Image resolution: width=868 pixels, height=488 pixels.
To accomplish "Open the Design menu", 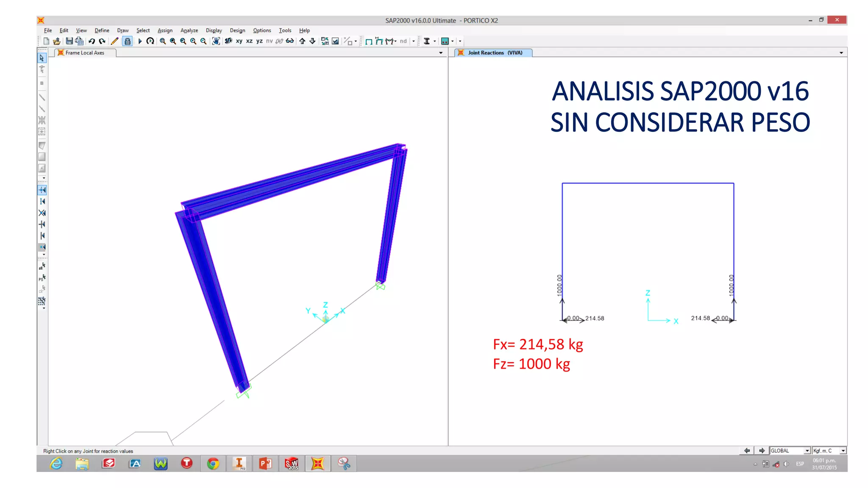I will click(237, 30).
